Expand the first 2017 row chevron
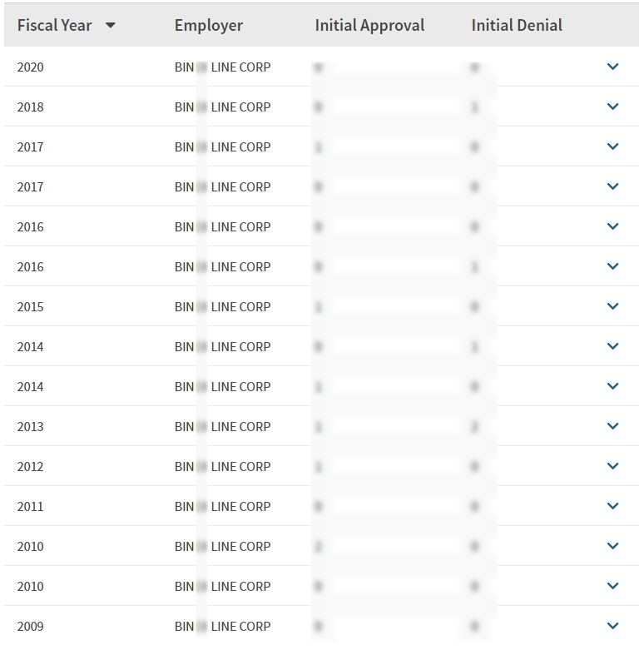 (613, 146)
